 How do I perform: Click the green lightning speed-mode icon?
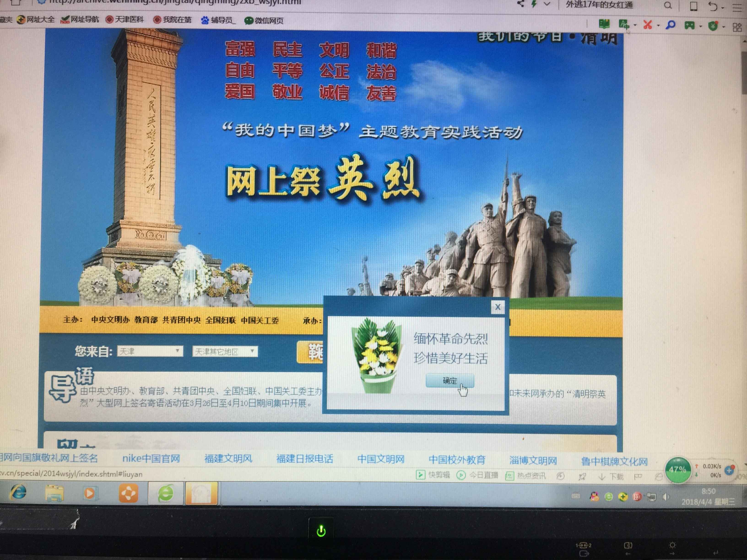tap(534, 4)
